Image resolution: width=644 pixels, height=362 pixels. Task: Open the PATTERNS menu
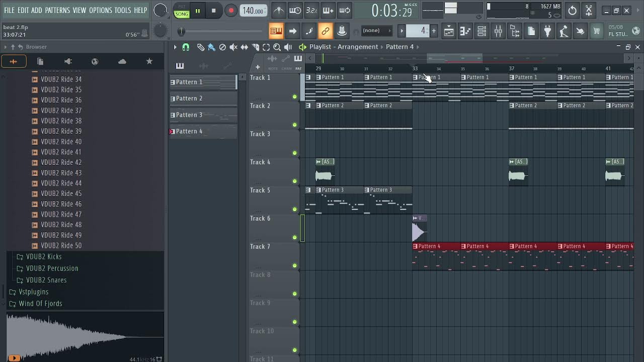pos(57,10)
